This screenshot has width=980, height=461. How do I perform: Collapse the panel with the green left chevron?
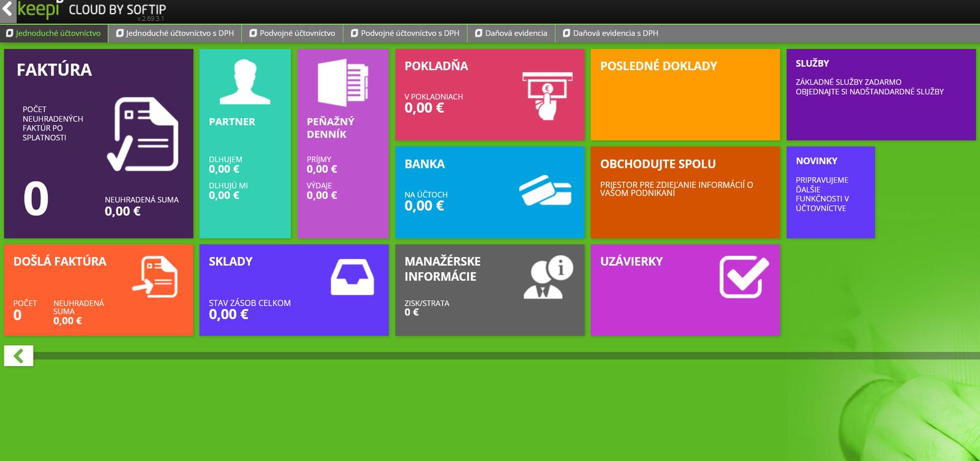19,356
